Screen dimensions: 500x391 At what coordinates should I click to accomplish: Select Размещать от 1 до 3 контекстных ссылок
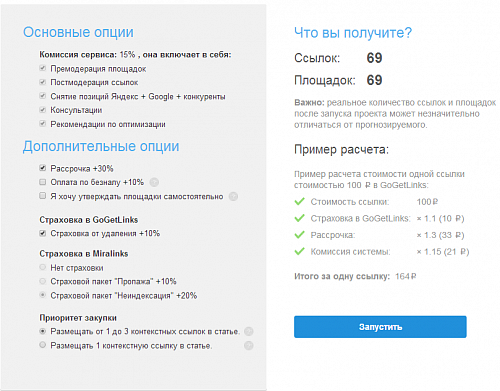click(x=42, y=331)
